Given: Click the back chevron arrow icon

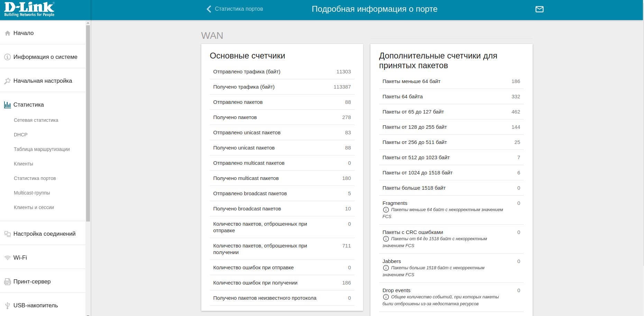Looking at the screenshot, I should pos(209,9).
